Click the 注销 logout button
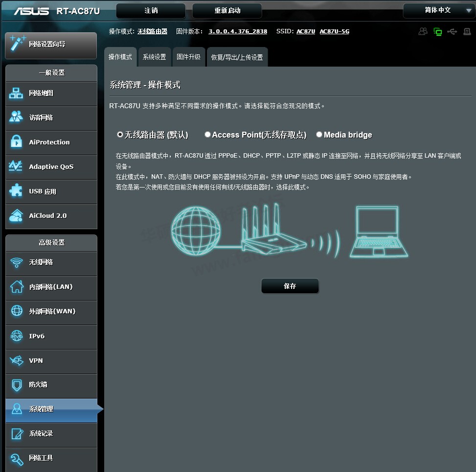The width and height of the screenshot is (476, 472). (x=151, y=11)
